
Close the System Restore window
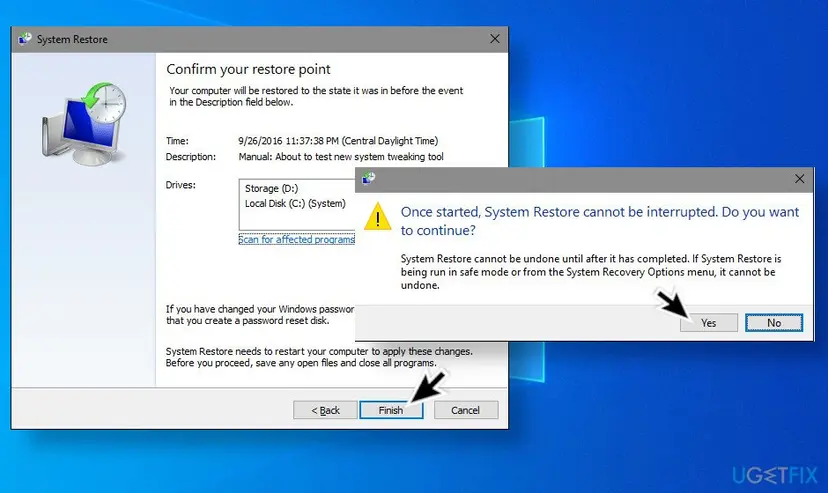coord(495,39)
